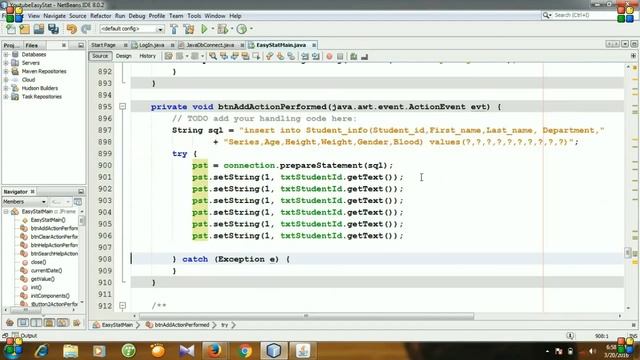Image resolution: width=640 pixels, height=360 pixels.
Task: Select initComponents() in Navigator list
Action: 50,296
